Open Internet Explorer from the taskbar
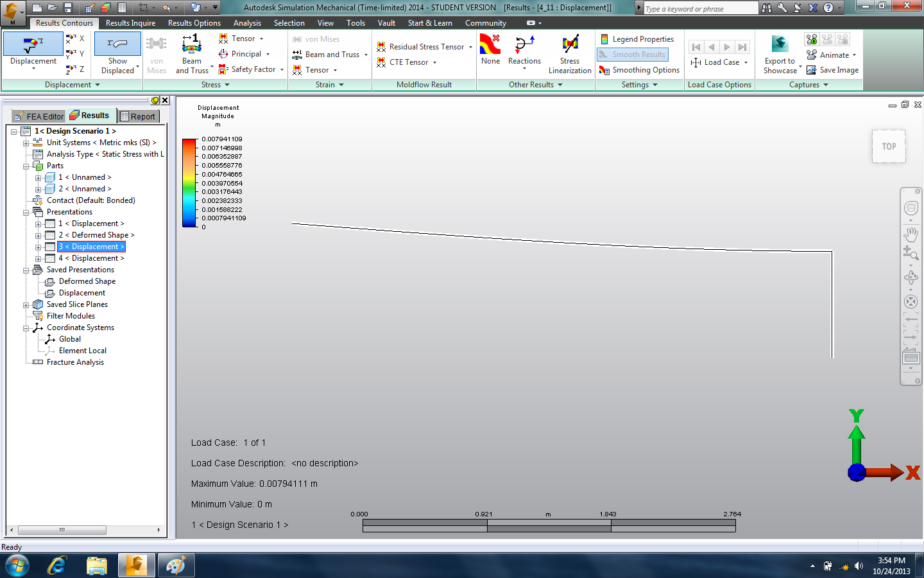Screen dimensions: 924x578 pyautogui.click(x=58, y=565)
